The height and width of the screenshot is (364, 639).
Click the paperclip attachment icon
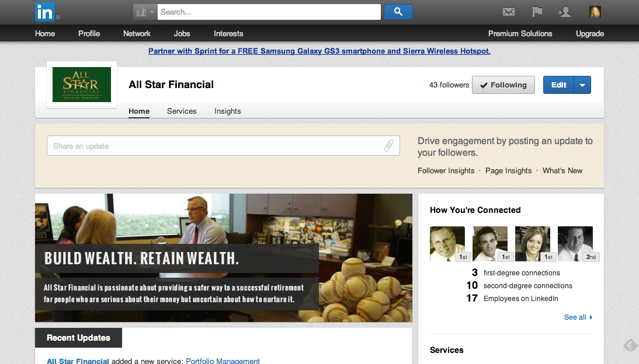click(x=389, y=145)
